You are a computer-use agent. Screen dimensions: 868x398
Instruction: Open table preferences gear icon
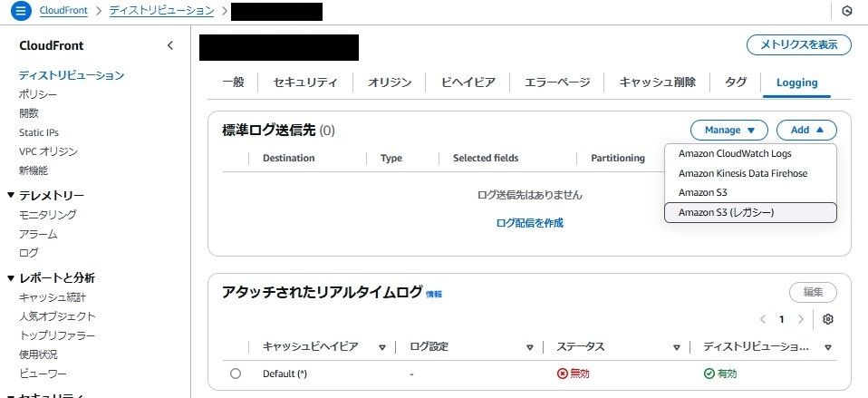[828, 319]
